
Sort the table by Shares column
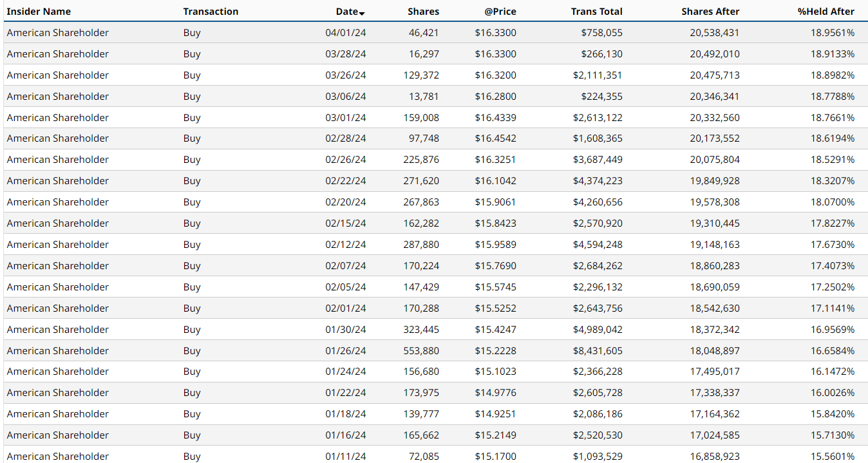[423, 11]
